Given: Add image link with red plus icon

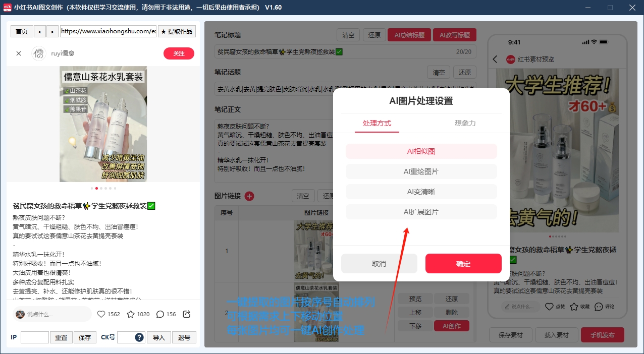Looking at the screenshot, I should point(249,196).
